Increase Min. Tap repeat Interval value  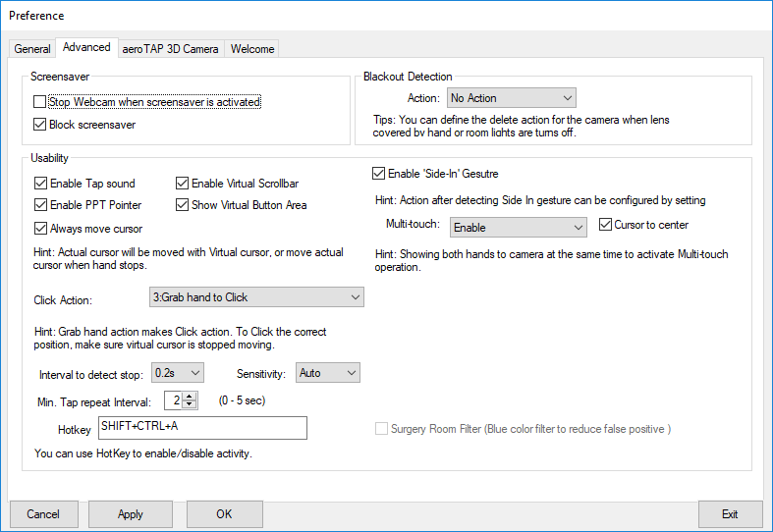(190, 396)
